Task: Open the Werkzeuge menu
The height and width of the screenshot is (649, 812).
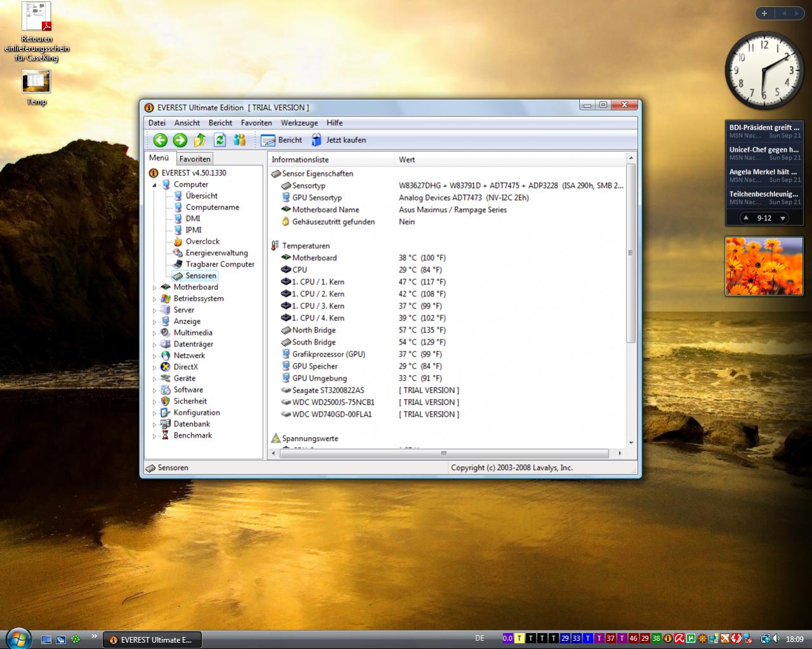Action: 300,123
